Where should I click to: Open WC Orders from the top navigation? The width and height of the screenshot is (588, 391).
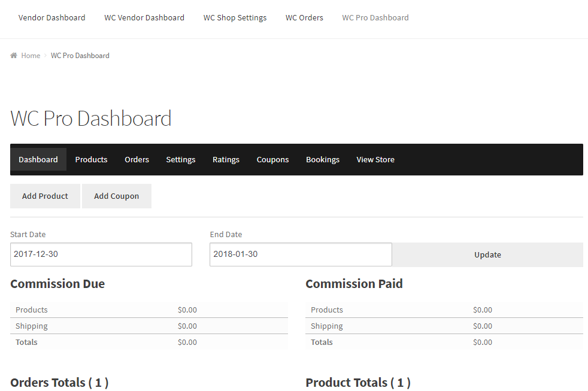tap(304, 17)
